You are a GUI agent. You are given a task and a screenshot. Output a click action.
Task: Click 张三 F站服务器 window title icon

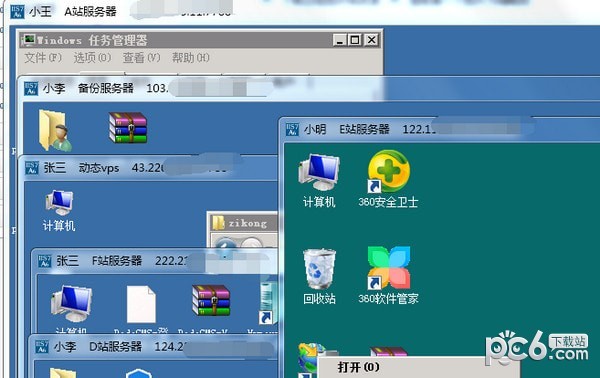[x=44, y=261]
